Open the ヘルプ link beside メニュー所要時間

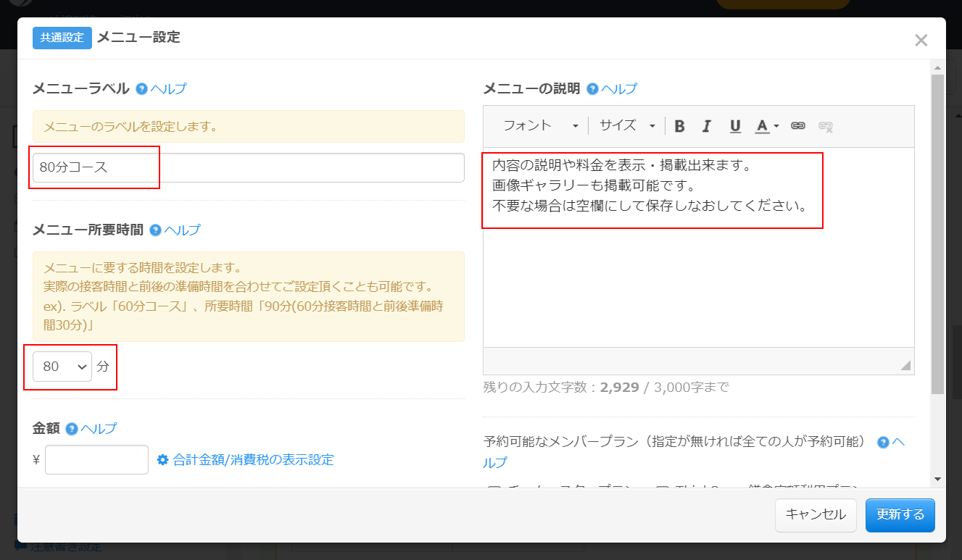(182, 230)
